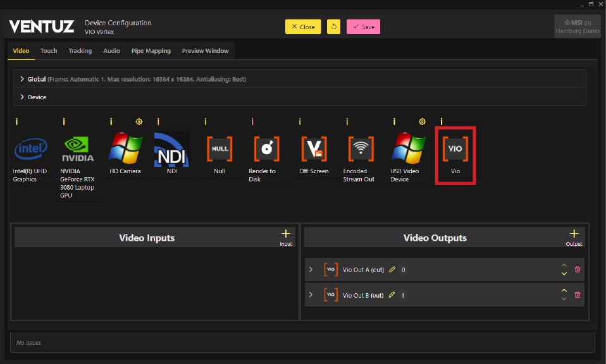Screen dimensions: 606x364
Task: Open the Pipe Mapping tab
Action: coord(151,51)
